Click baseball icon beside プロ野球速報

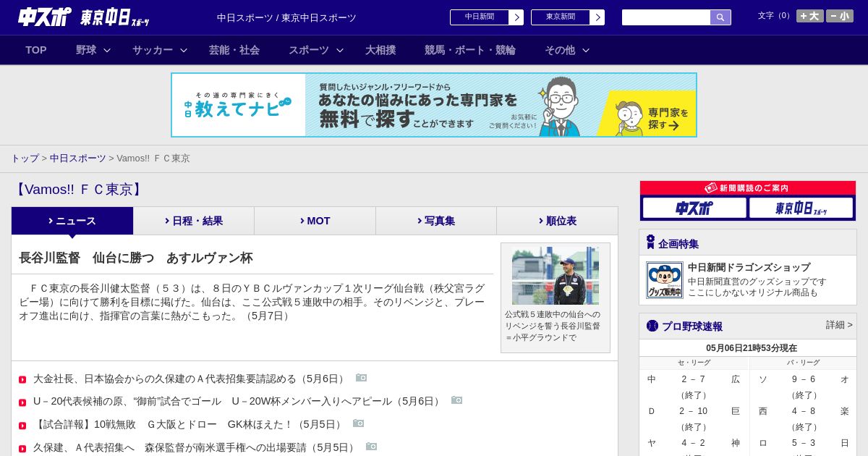click(x=652, y=326)
